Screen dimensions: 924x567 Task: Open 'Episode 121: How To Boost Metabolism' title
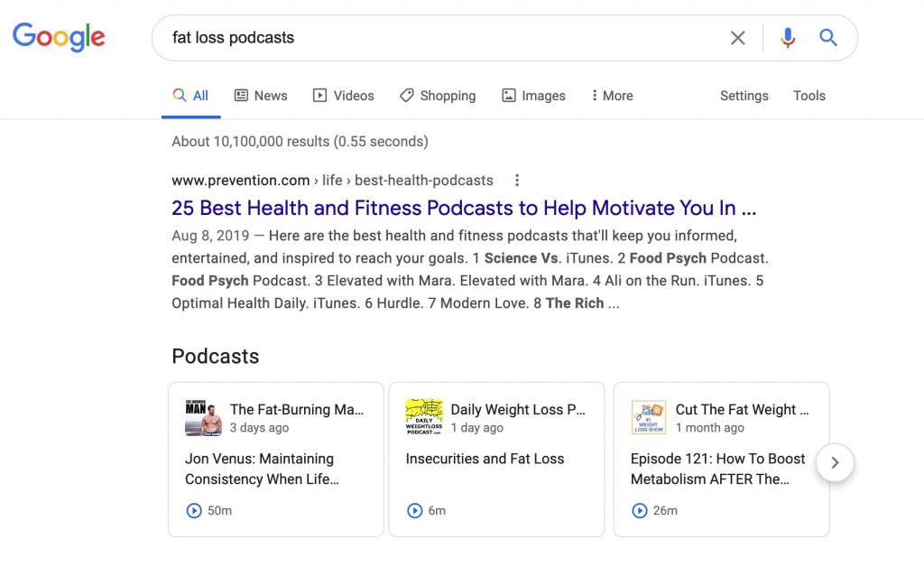pyautogui.click(x=717, y=469)
